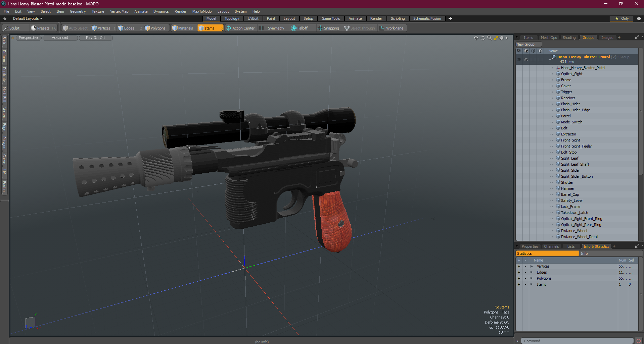644x344 pixels.
Task: Open the Schematic Fusion layout tab
Action: point(427,18)
